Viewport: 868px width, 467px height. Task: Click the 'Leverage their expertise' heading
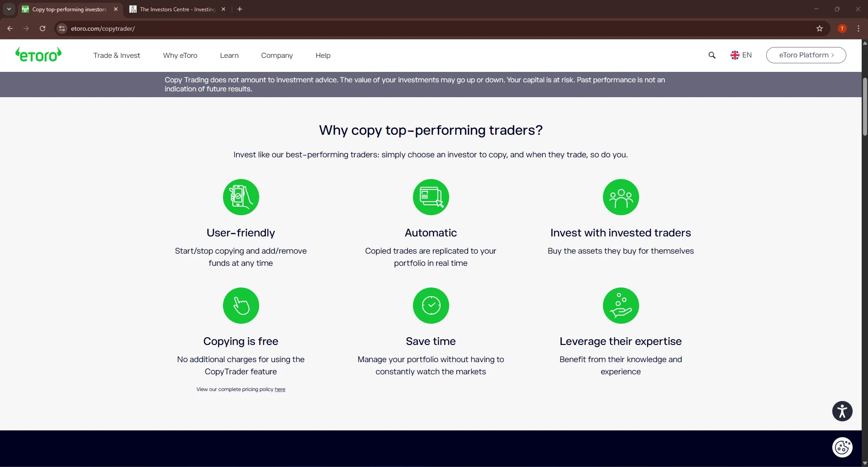click(x=621, y=341)
